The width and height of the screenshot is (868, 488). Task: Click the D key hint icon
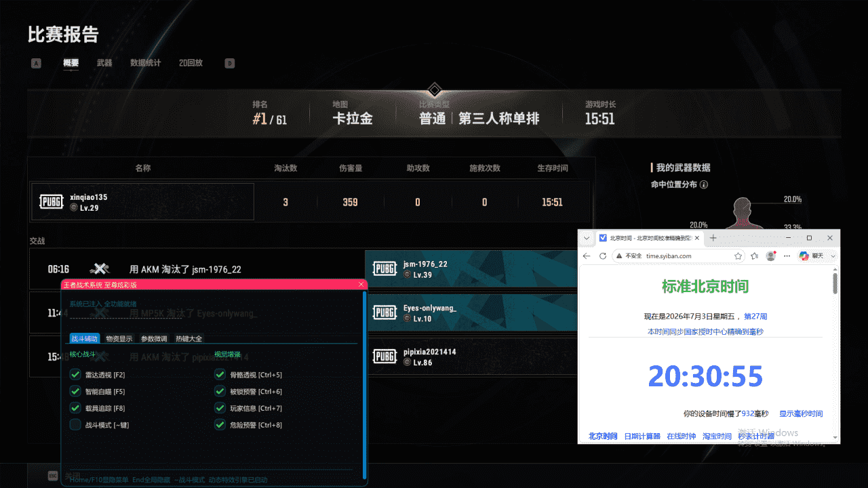(230, 64)
